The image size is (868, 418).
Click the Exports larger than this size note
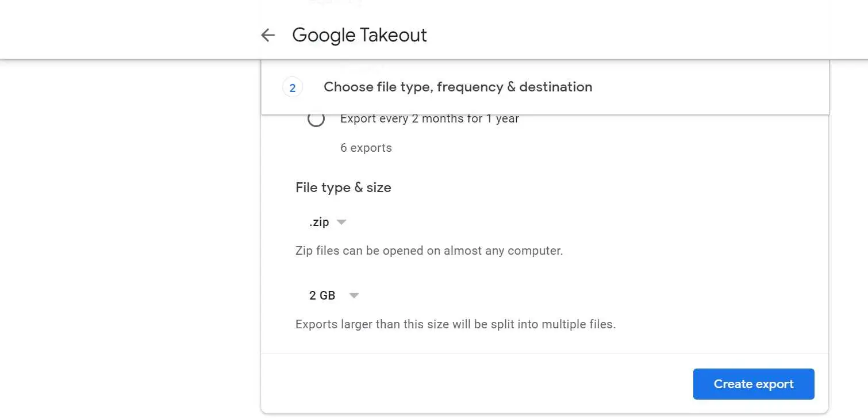pos(455,324)
